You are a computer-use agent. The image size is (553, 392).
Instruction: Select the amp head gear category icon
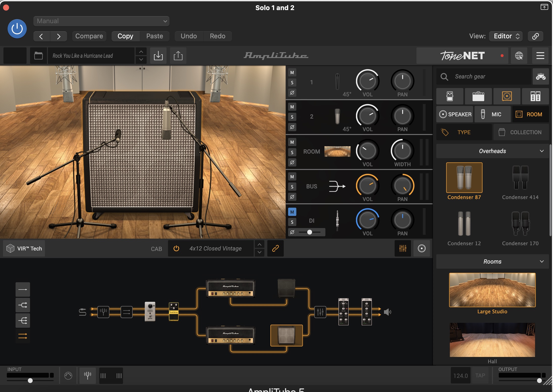coord(478,96)
